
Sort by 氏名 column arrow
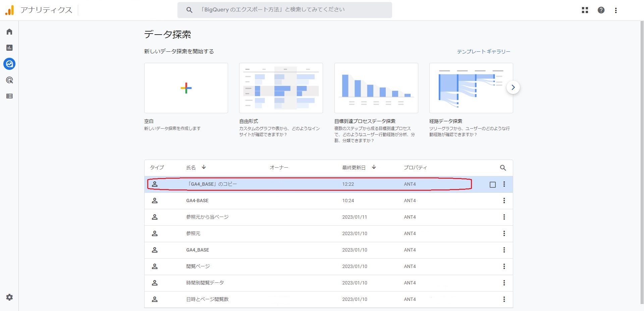coord(204,167)
